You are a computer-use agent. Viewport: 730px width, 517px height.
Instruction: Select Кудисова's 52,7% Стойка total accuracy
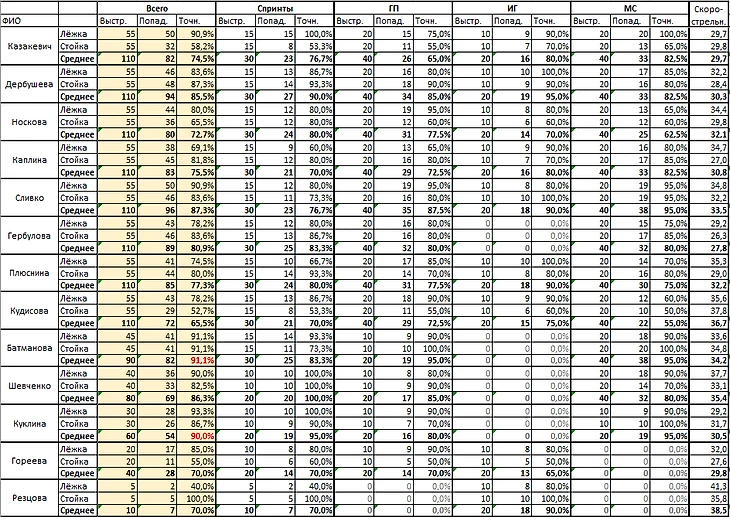point(196,311)
